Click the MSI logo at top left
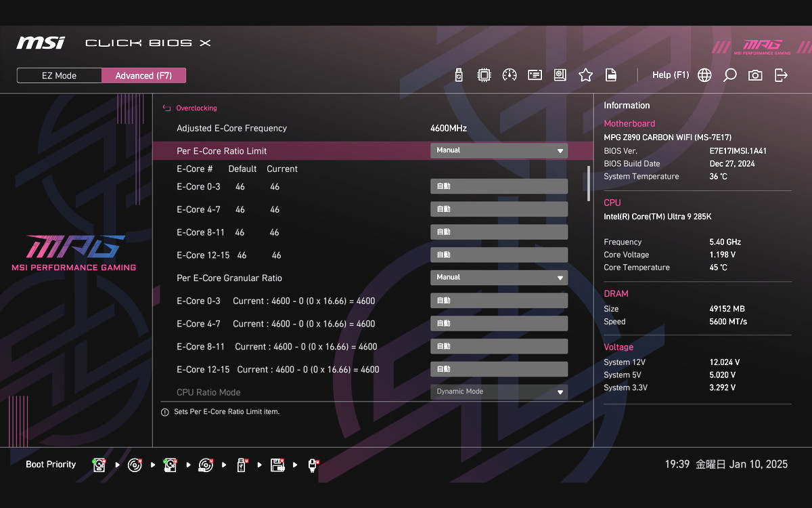 point(41,43)
